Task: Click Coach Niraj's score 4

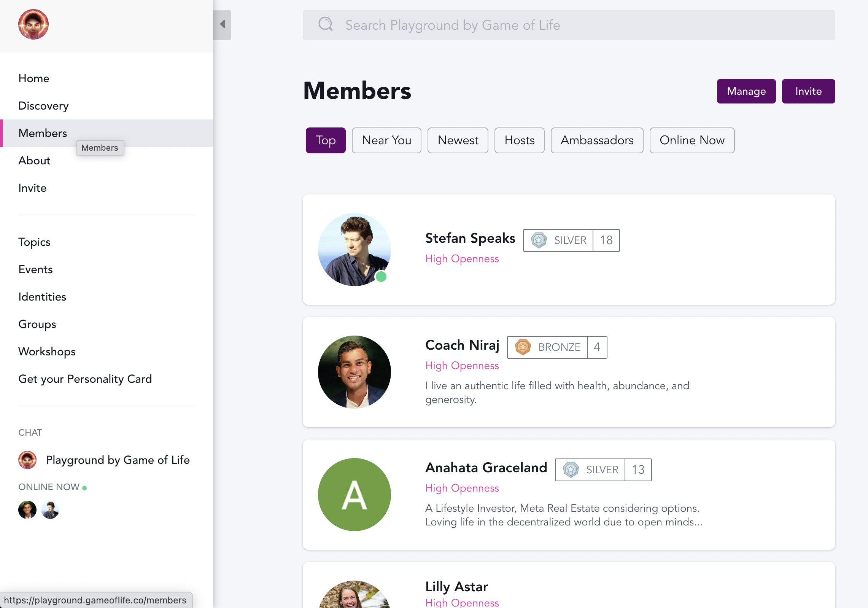Action: pyautogui.click(x=597, y=347)
